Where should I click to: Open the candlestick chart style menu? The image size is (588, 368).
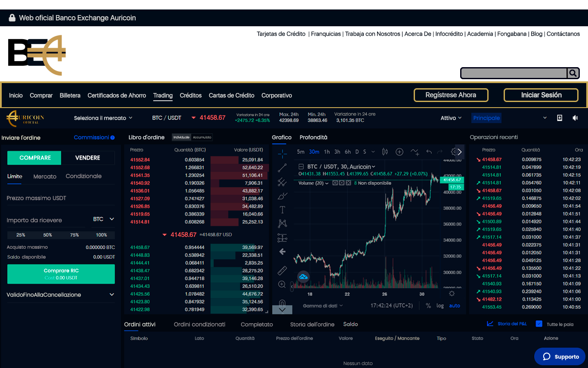385,152
